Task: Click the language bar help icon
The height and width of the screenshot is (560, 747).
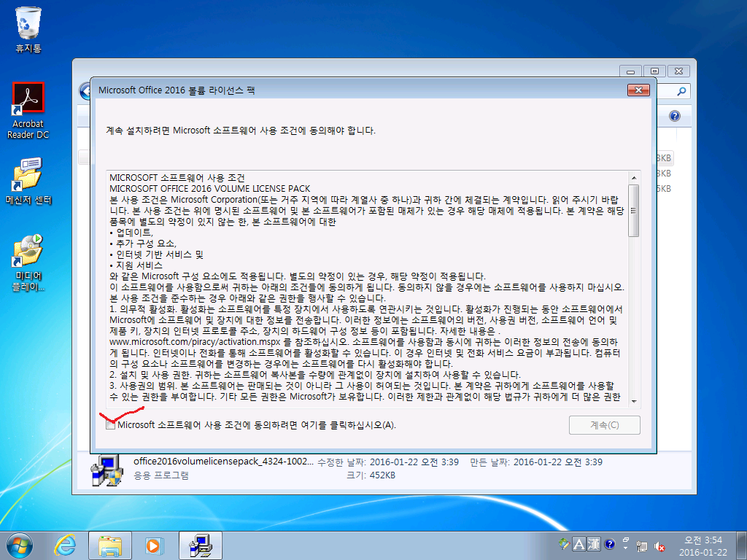Action: pos(609,544)
